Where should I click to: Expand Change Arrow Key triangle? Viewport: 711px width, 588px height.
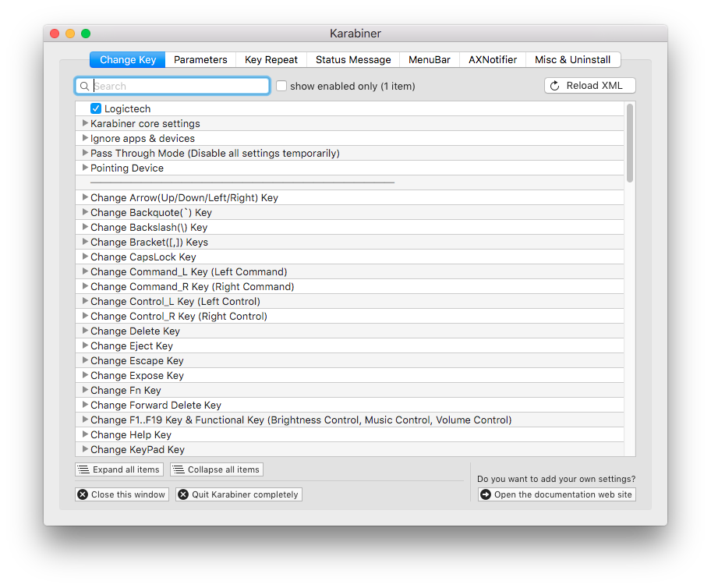click(x=85, y=197)
